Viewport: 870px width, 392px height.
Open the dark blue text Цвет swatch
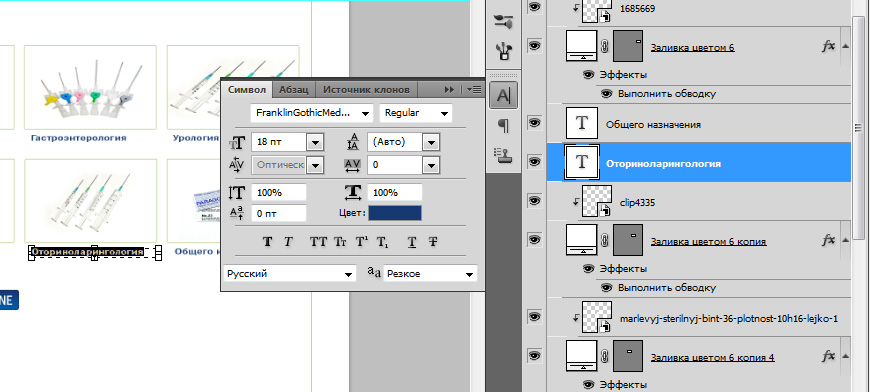coord(395,213)
